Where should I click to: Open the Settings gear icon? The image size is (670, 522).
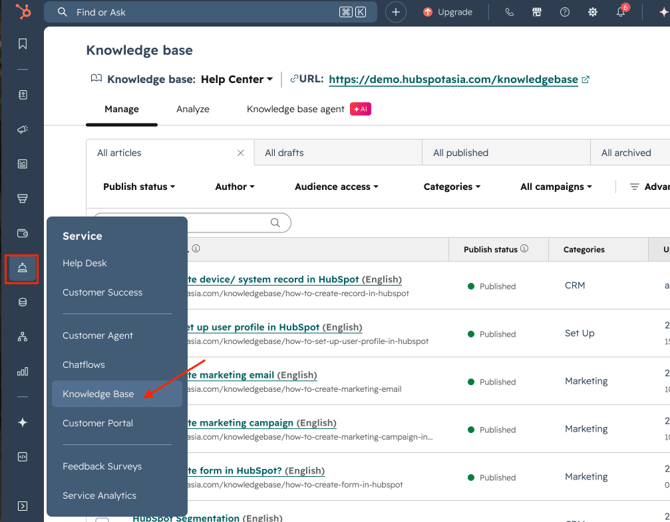(x=593, y=12)
